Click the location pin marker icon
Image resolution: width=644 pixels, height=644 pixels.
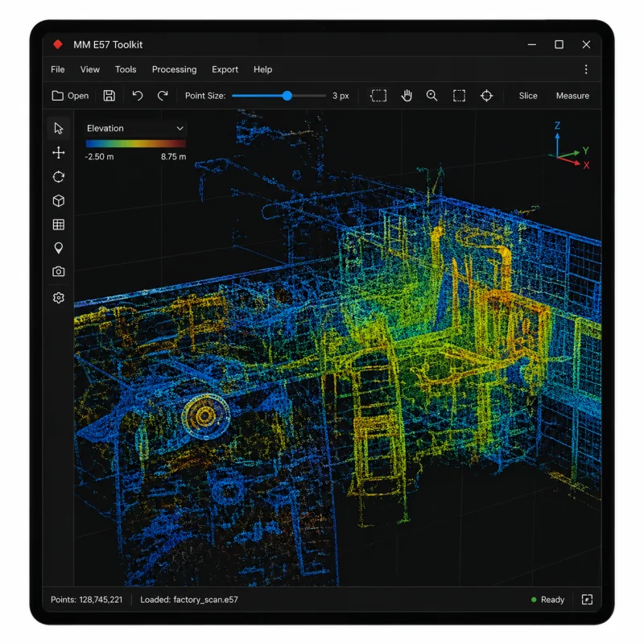(x=58, y=248)
